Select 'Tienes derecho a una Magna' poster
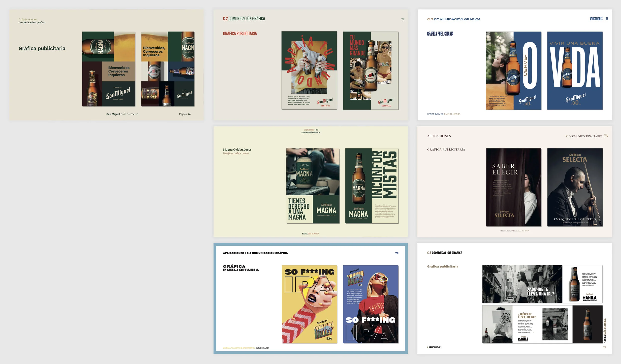 point(313,186)
